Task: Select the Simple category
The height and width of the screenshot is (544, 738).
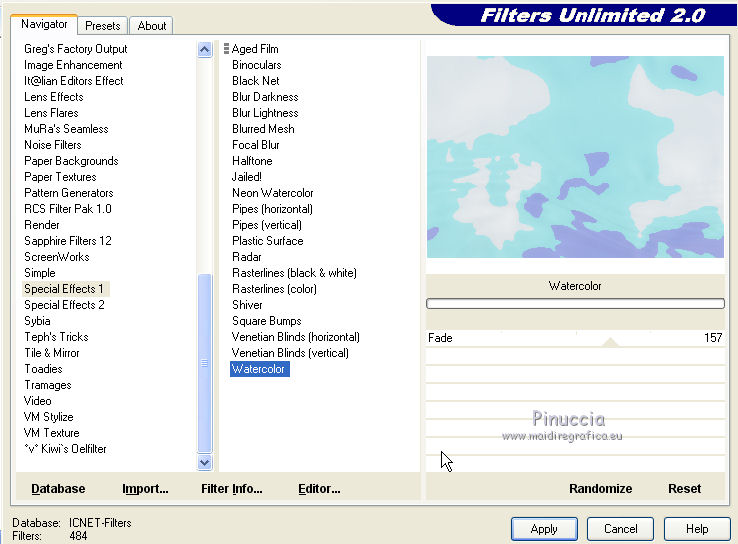Action: (x=40, y=273)
